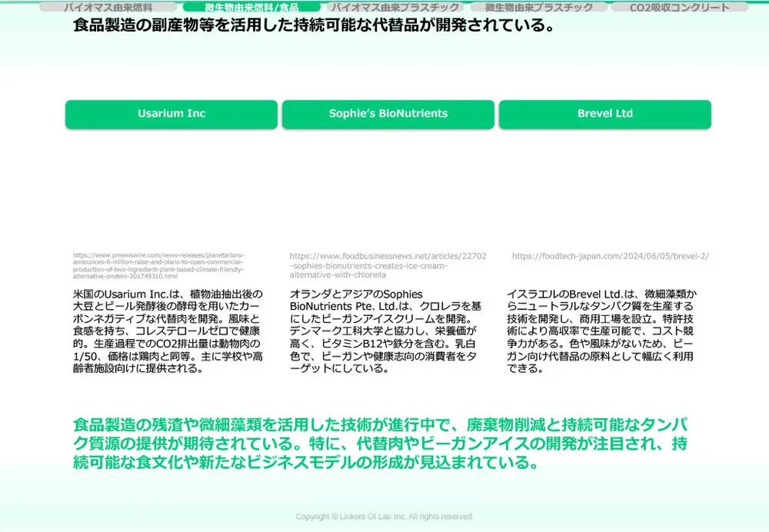The image size is (769, 532).
Task: Select the Sophies BioNutrients Pte. Ltd. description text
Action: tap(385, 331)
